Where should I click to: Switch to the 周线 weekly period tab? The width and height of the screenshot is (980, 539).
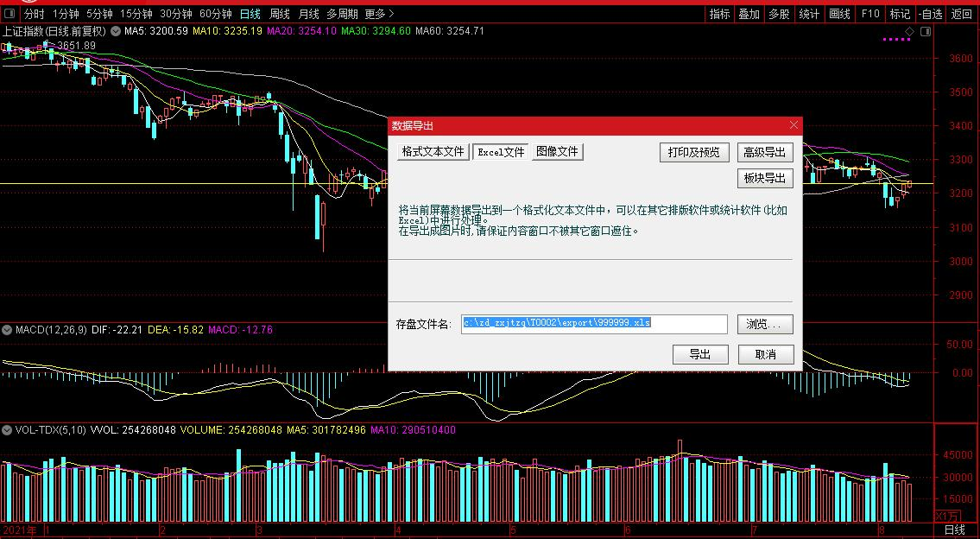click(x=280, y=14)
